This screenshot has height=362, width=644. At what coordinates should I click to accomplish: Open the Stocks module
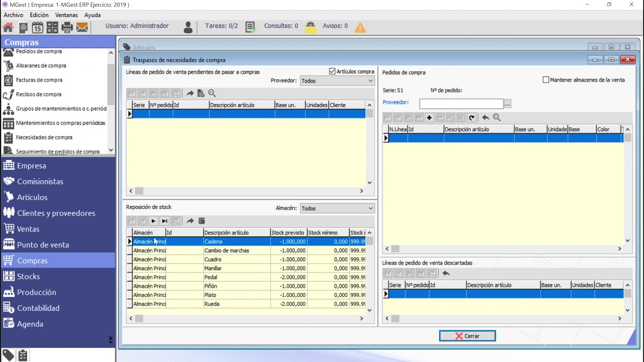57,277
